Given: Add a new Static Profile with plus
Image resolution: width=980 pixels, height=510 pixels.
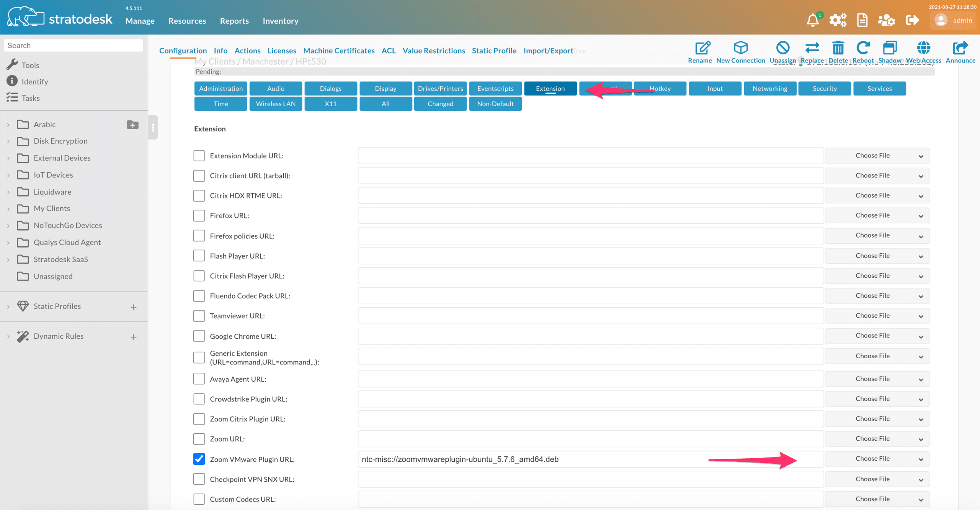Looking at the screenshot, I should coord(133,307).
